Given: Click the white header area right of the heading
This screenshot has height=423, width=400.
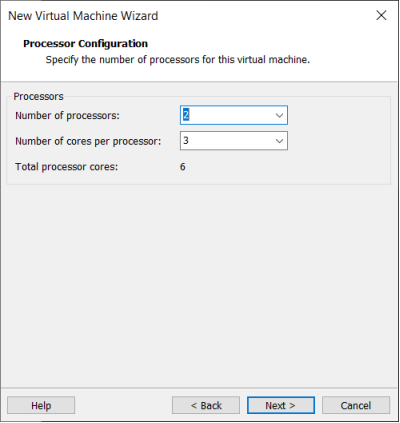Looking at the screenshot, I should 267,44.
